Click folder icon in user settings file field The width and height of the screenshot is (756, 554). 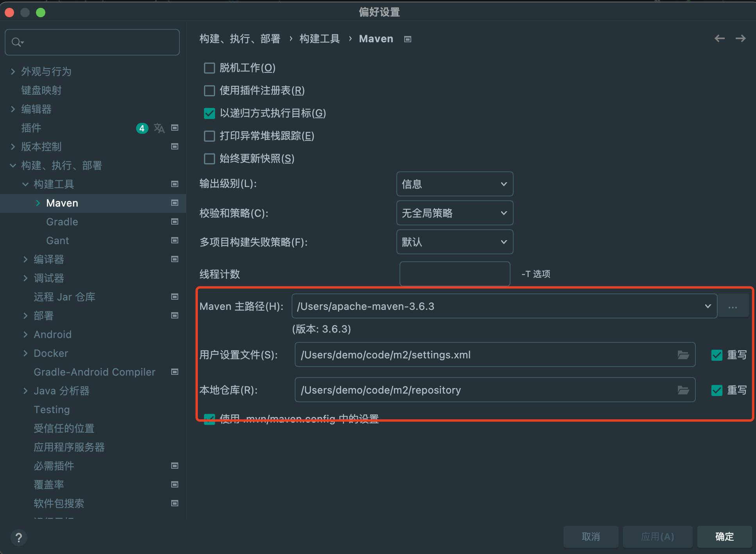[683, 355]
